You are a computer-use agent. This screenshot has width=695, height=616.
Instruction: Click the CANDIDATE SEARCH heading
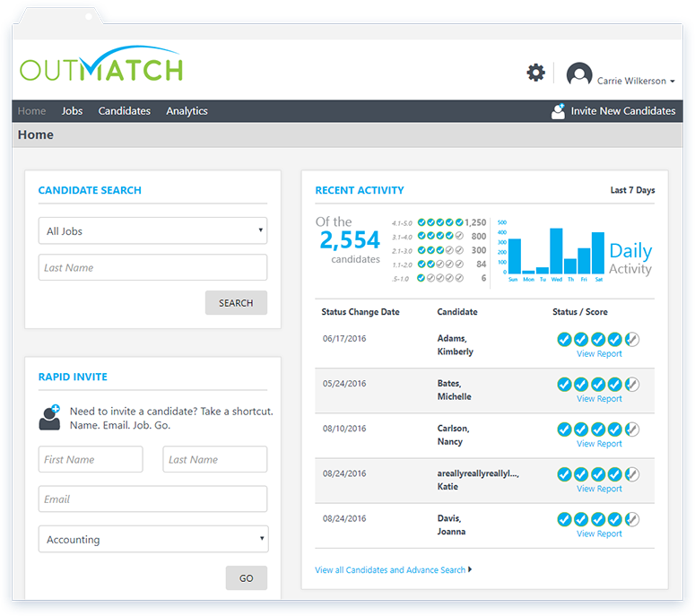coord(90,190)
